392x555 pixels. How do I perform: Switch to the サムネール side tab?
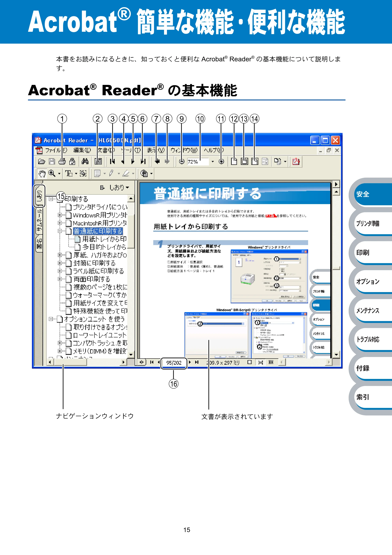pyautogui.click(x=39, y=221)
